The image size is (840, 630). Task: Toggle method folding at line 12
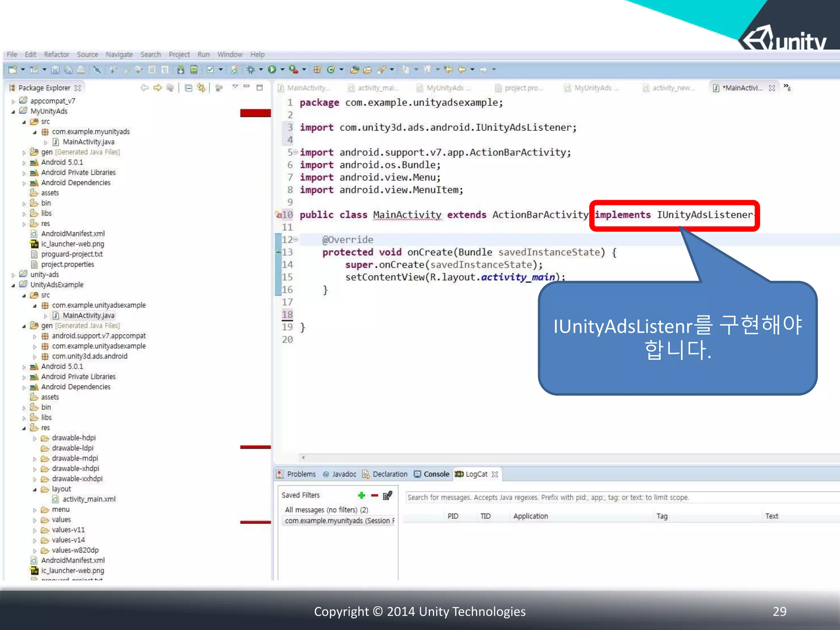tap(296, 240)
